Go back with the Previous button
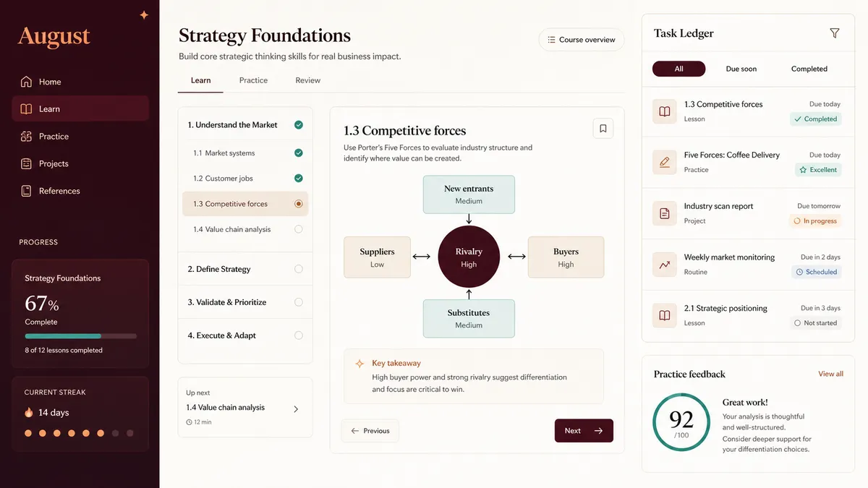Image resolution: width=868 pixels, height=488 pixels. [x=370, y=431]
